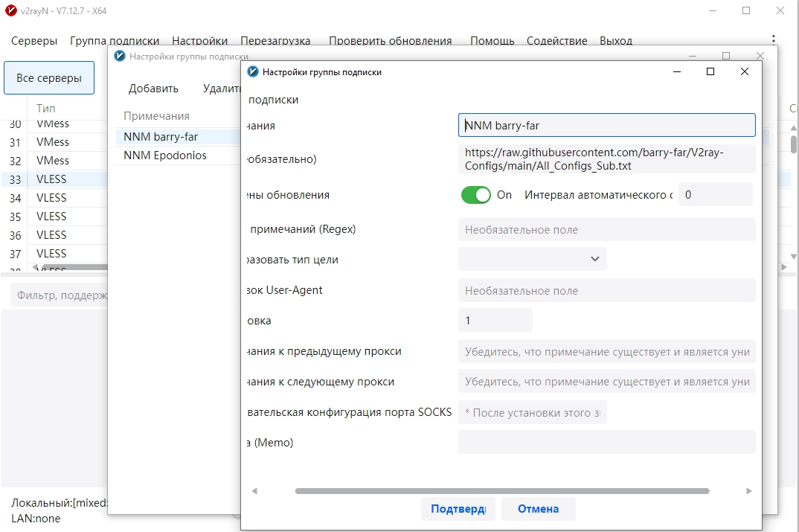Expand the convert target type dropdown

[x=533, y=259]
